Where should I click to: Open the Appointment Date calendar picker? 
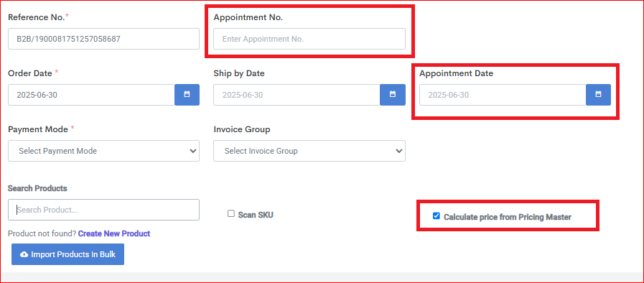(599, 95)
